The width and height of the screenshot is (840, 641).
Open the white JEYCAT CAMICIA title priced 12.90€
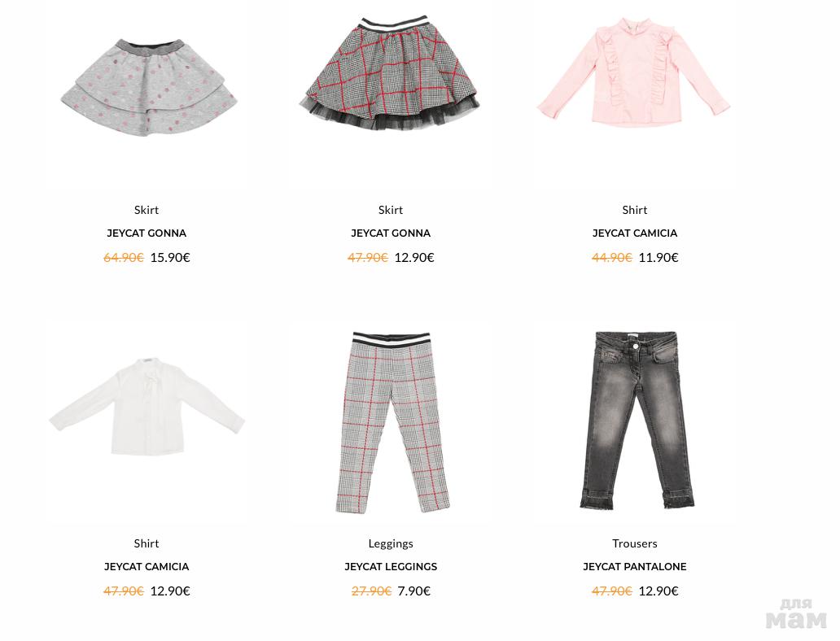click(x=147, y=566)
